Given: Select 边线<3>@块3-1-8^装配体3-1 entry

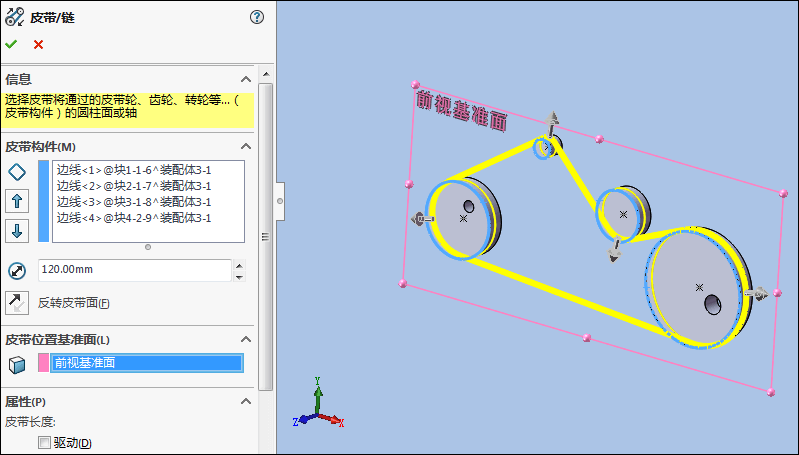Looking at the screenshot, I should click(134, 202).
